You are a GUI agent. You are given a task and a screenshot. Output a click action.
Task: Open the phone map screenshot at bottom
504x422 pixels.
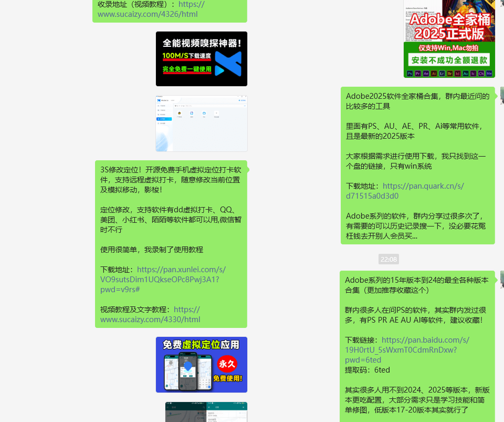206,412
